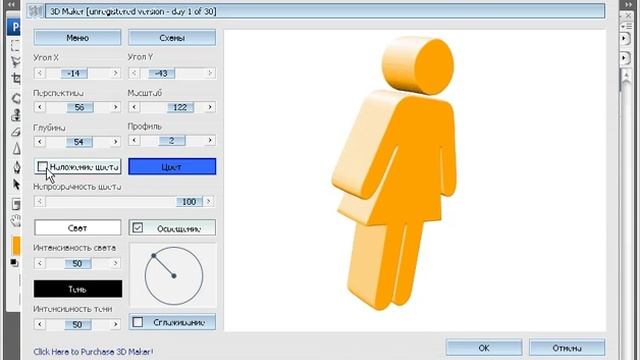640x360 pixels.
Task: Increase Угол X with right arrow
Action: [116, 73]
